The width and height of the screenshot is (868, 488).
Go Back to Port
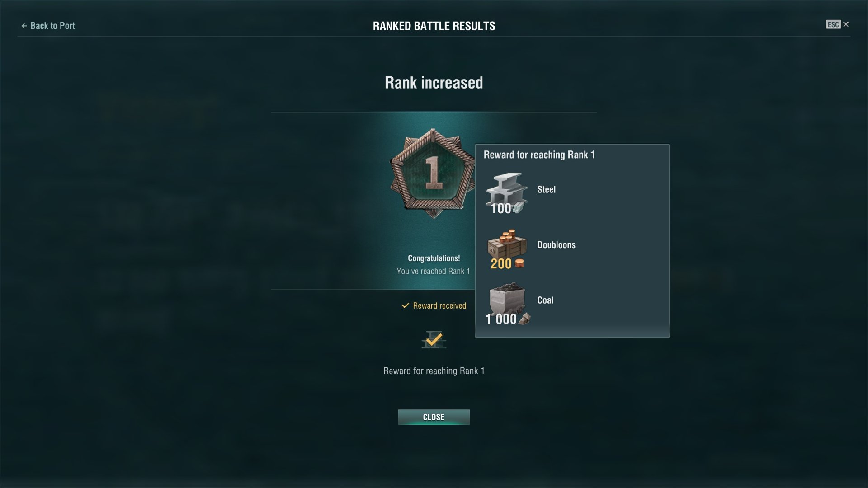pyautogui.click(x=48, y=26)
